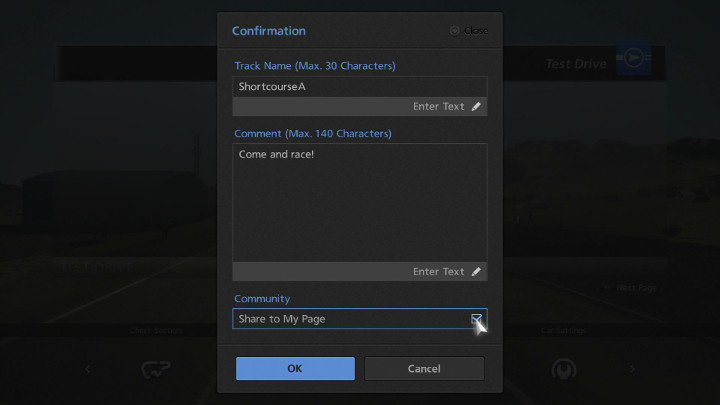The image size is (720, 405).
Task: Click the dimmed Next Page label
Action: tap(636, 288)
